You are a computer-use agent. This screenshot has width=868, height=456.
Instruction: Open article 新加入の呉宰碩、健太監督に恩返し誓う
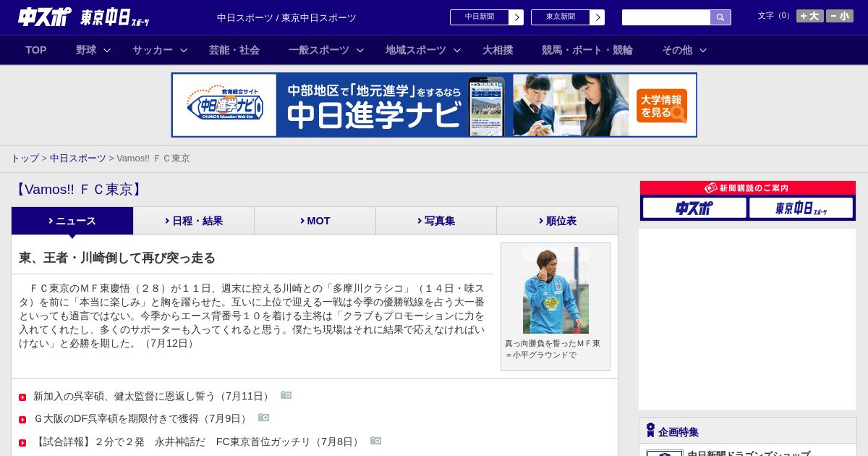click(153, 396)
